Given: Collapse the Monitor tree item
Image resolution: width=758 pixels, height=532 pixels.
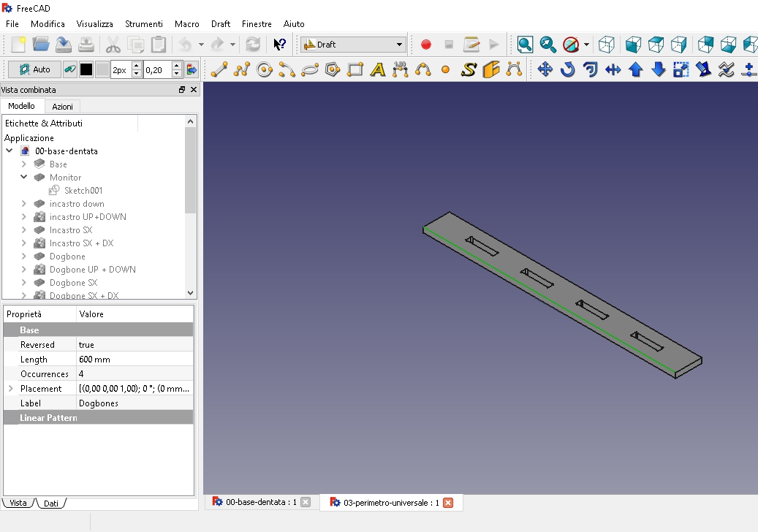Looking at the screenshot, I should coord(23,177).
